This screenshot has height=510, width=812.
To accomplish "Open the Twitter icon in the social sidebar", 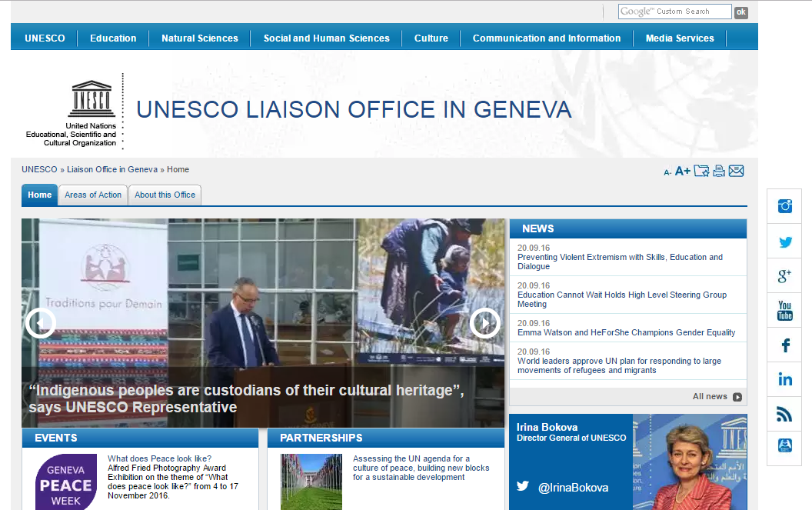I will (x=785, y=242).
